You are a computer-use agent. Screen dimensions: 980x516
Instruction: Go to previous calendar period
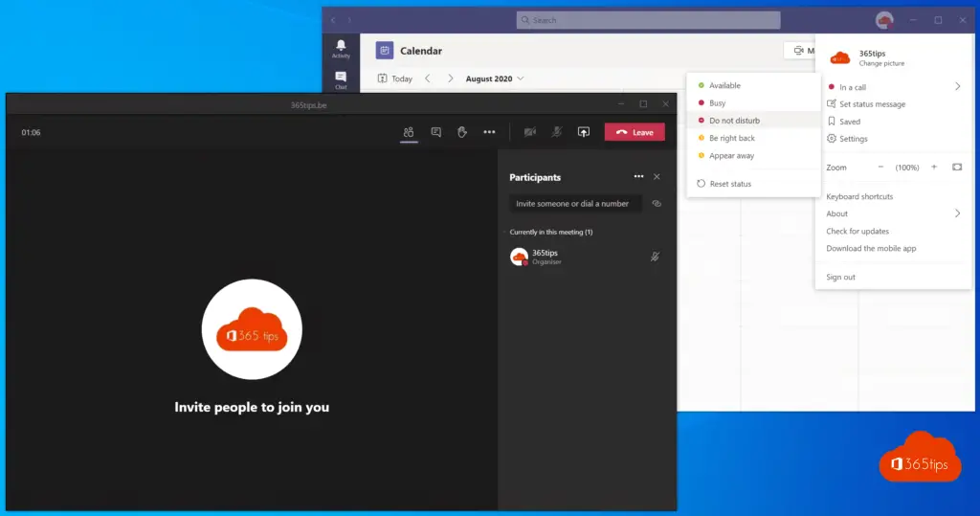tap(428, 79)
